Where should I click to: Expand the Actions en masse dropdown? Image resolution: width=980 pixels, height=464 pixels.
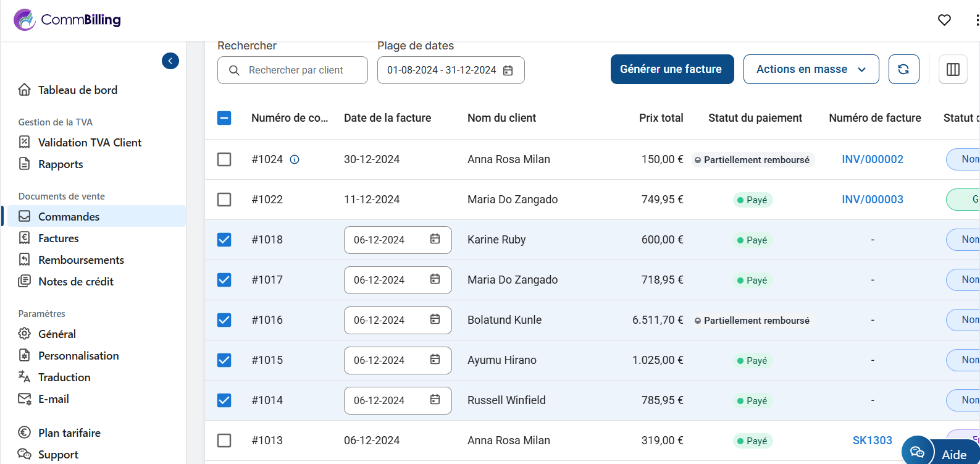(811, 69)
